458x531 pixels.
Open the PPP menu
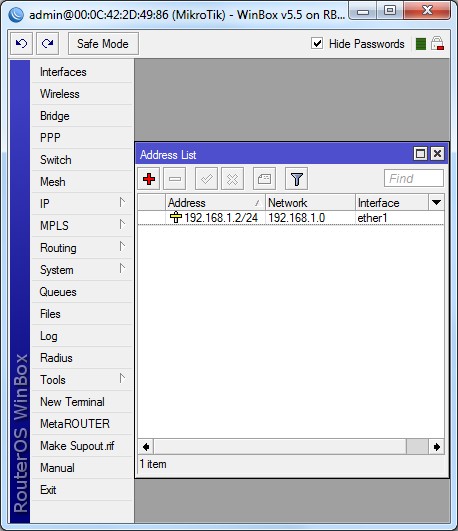pyautogui.click(x=82, y=138)
